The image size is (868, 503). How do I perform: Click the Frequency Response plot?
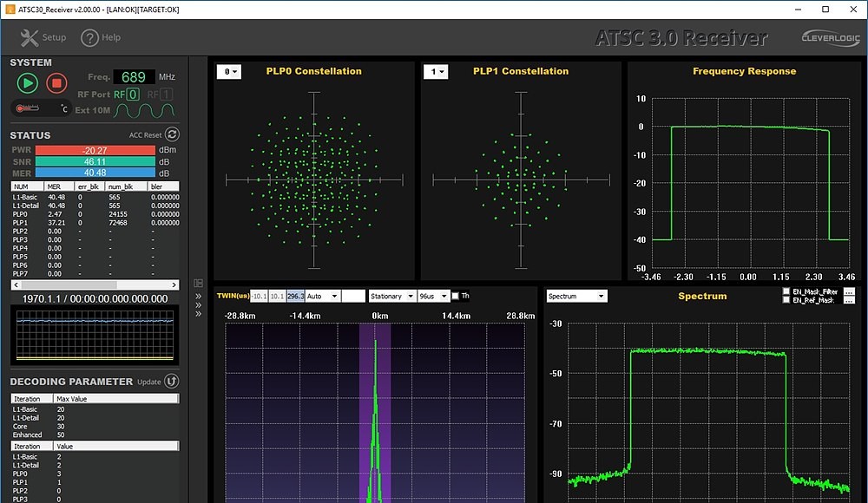click(750, 184)
